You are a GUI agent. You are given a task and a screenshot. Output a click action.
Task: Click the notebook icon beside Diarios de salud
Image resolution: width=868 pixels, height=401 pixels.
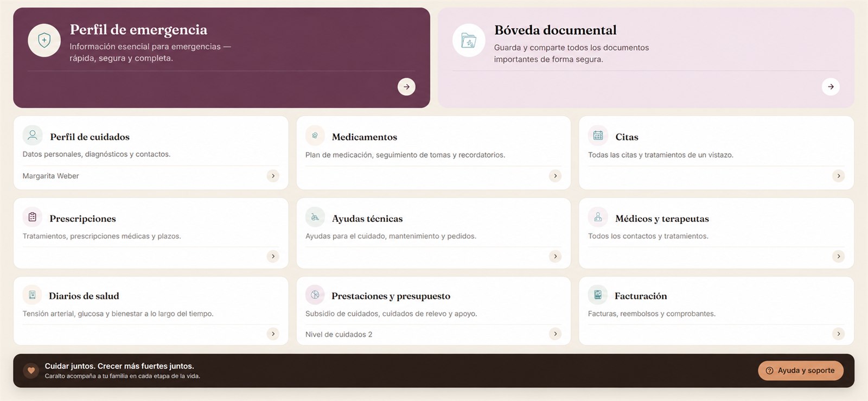[32, 295]
